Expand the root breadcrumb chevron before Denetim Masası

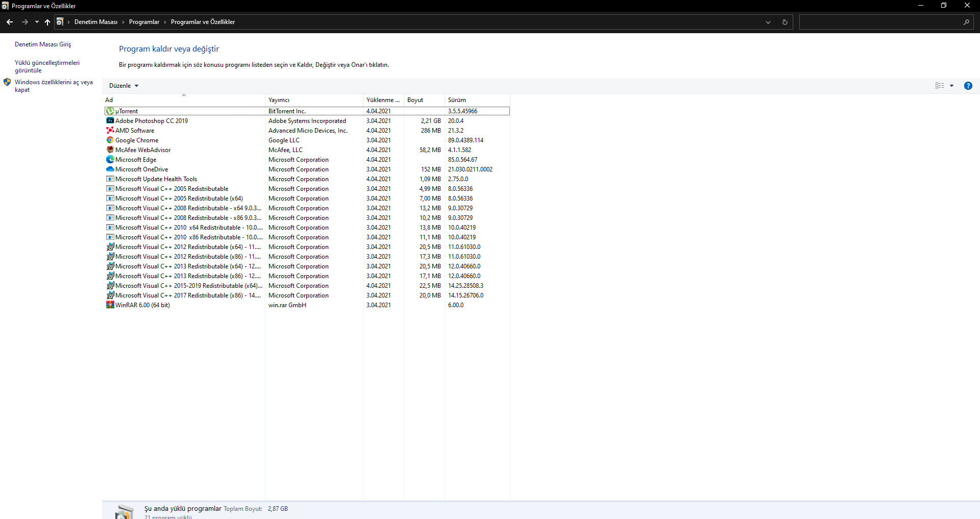click(x=68, y=22)
